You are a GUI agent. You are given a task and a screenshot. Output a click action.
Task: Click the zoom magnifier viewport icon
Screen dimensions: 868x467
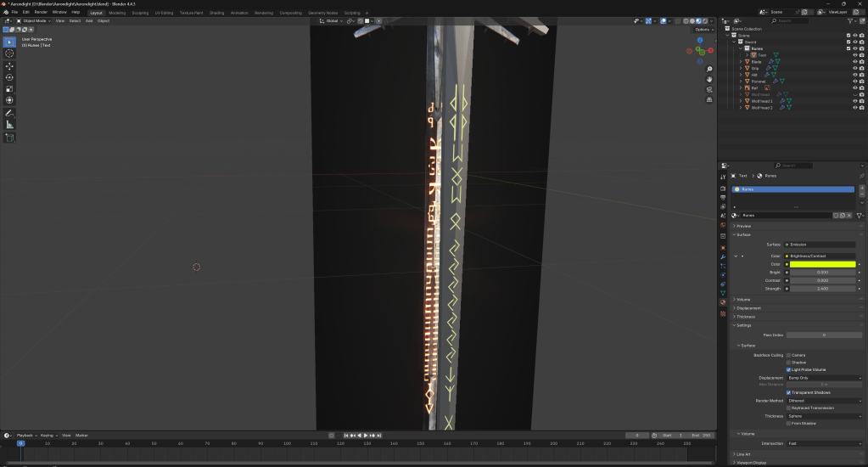(709, 69)
